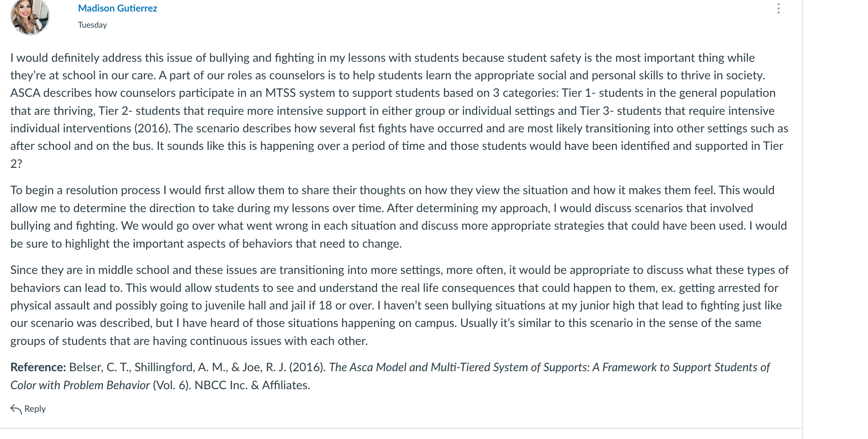Open Madison Gutierrez's profile picture
The width and height of the screenshot is (868, 439).
pos(30,17)
